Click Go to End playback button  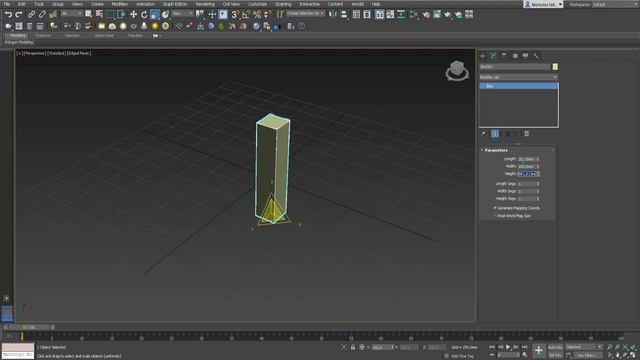[x=524, y=347]
